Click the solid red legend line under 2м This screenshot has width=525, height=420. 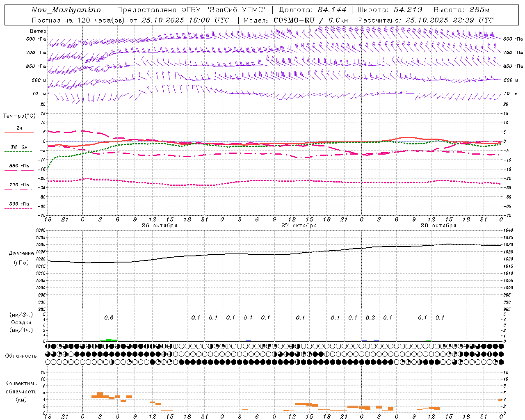18,132
